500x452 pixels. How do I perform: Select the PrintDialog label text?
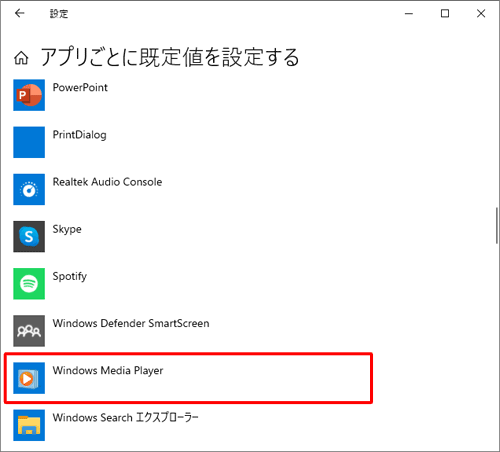80,135
